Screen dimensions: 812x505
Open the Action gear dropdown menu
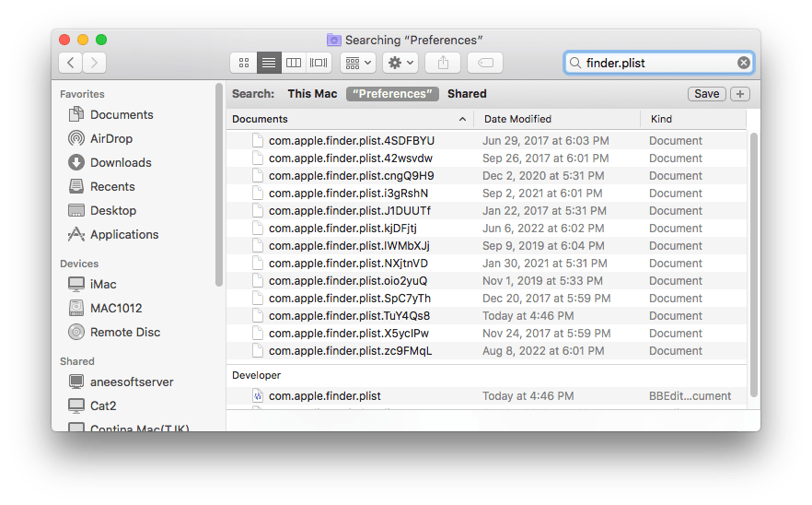(400, 63)
